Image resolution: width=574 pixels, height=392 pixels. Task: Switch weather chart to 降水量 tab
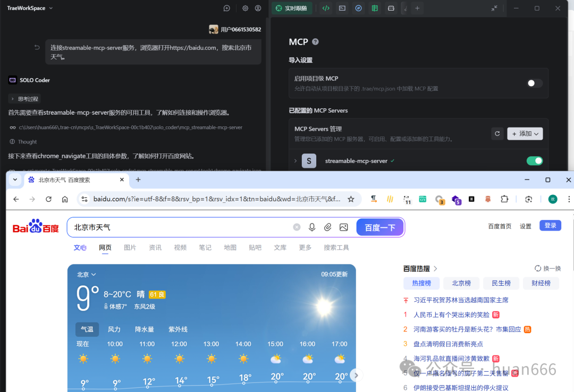click(x=145, y=329)
